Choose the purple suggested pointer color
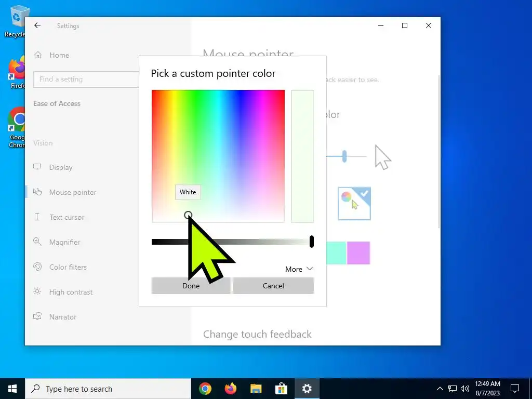Image resolution: width=532 pixels, height=399 pixels. pyautogui.click(x=358, y=253)
